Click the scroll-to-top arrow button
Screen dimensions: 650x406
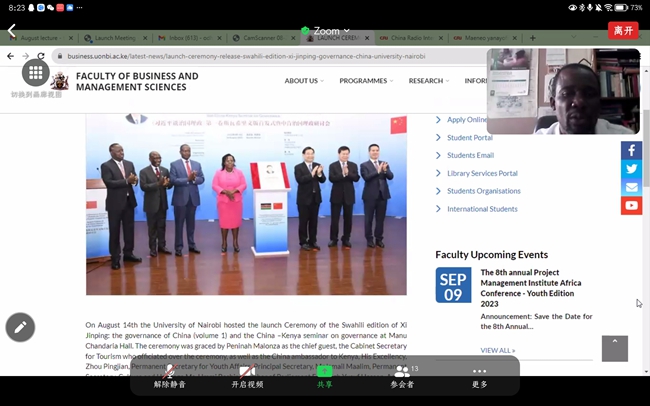coord(615,348)
